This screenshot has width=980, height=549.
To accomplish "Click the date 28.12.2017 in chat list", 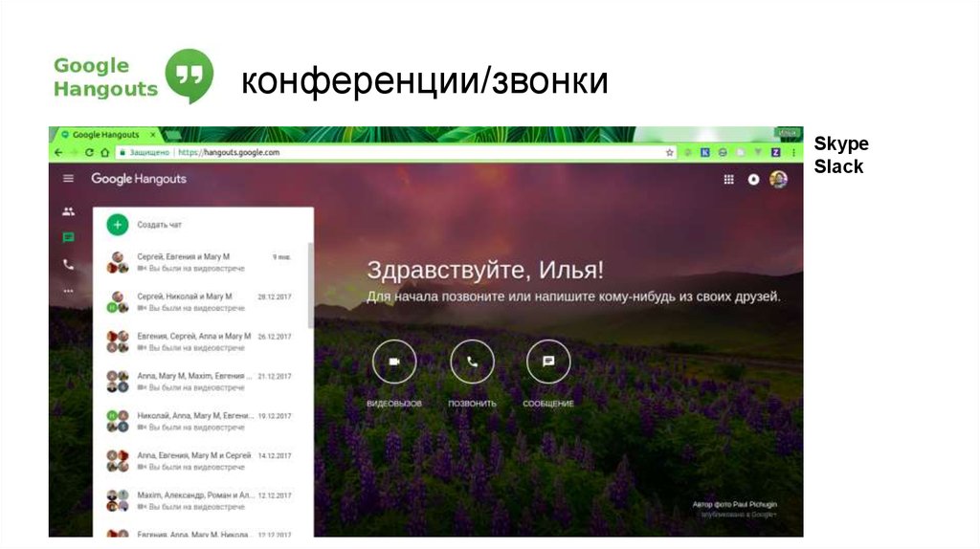I will (275, 296).
